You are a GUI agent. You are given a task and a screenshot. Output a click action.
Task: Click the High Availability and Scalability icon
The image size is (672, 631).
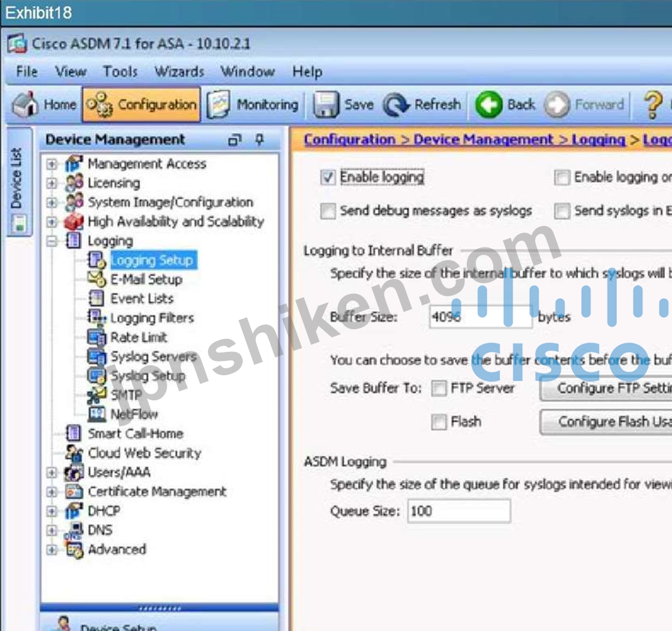tap(74, 222)
